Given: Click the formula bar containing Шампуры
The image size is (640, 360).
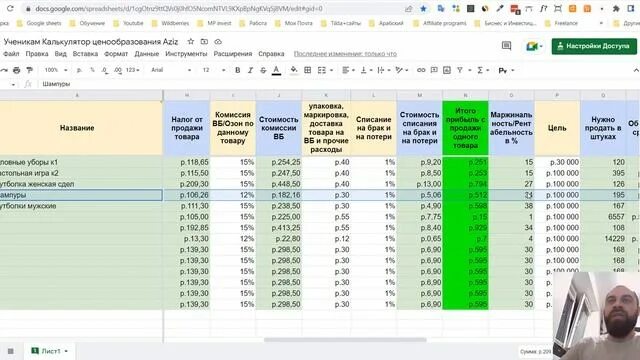Looking at the screenshot, I should [56, 84].
